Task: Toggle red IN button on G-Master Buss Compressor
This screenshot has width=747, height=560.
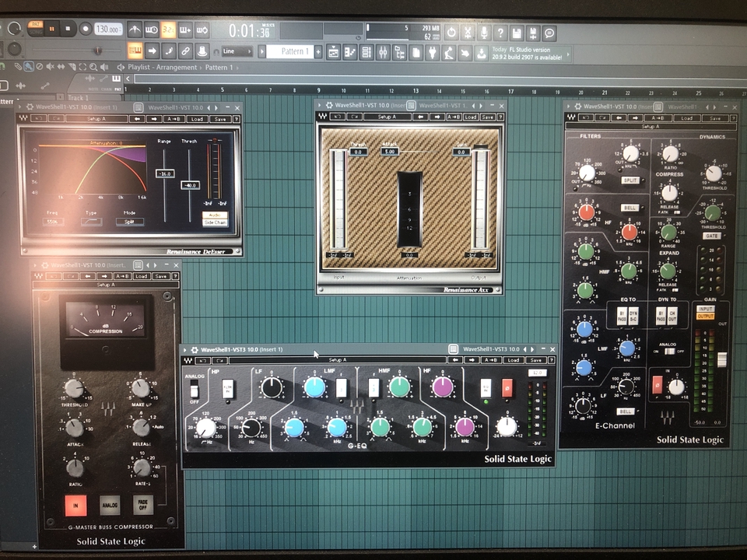Action: pos(75,506)
